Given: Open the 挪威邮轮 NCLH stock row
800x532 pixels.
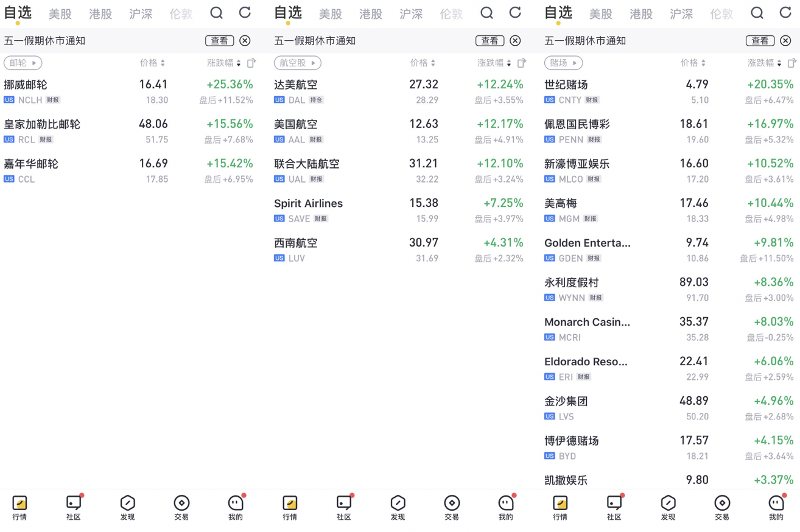Looking at the screenshot, I should (x=128, y=91).
